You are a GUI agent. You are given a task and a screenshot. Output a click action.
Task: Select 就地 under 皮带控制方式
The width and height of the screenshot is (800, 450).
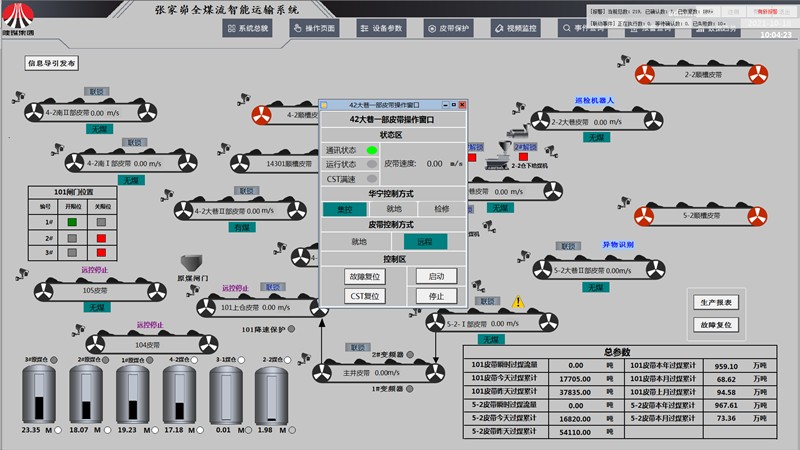pyautogui.click(x=359, y=241)
